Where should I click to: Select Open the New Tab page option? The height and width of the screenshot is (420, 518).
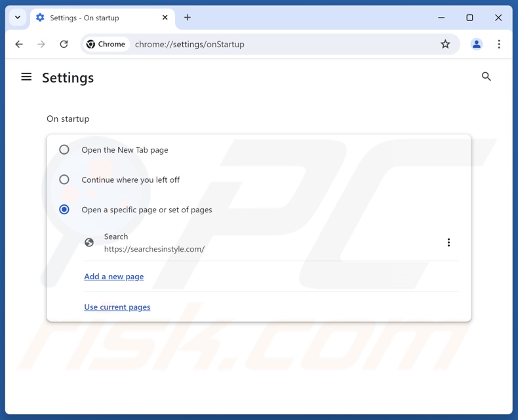pyautogui.click(x=64, y=149)
